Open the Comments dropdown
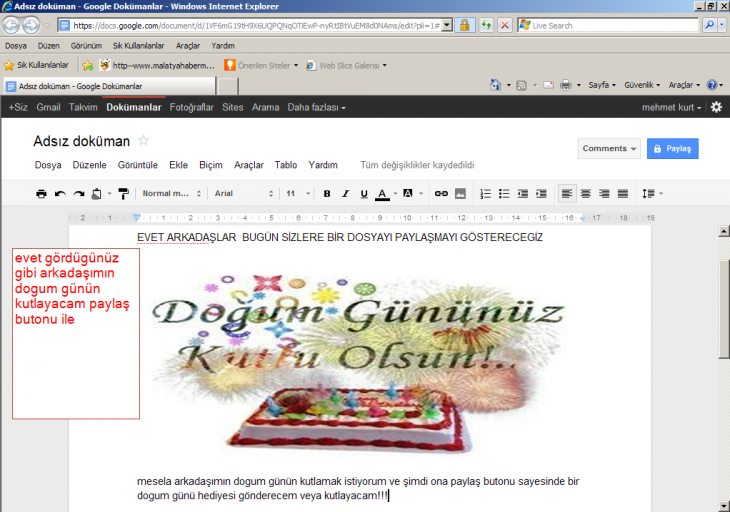730x512 pixels. coord(609,148)
